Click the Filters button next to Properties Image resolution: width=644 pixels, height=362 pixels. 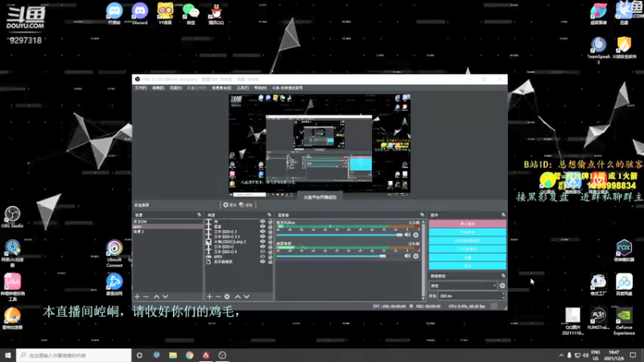tap(246, 205)
